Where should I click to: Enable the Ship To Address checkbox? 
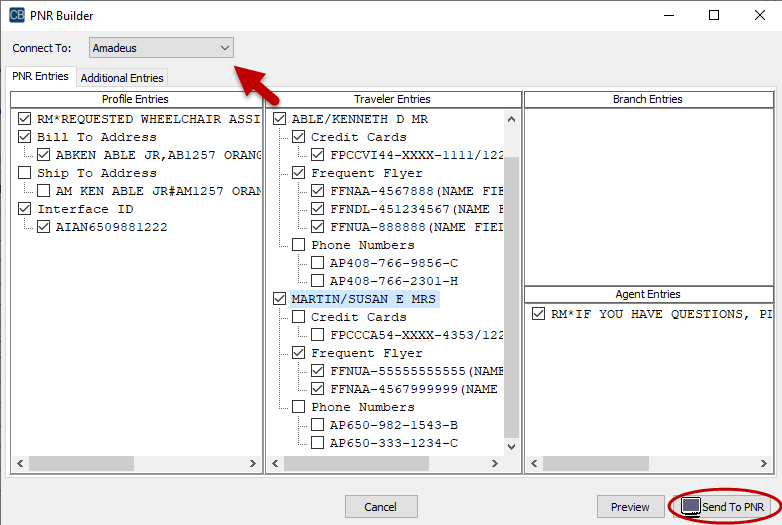(26, 173)
